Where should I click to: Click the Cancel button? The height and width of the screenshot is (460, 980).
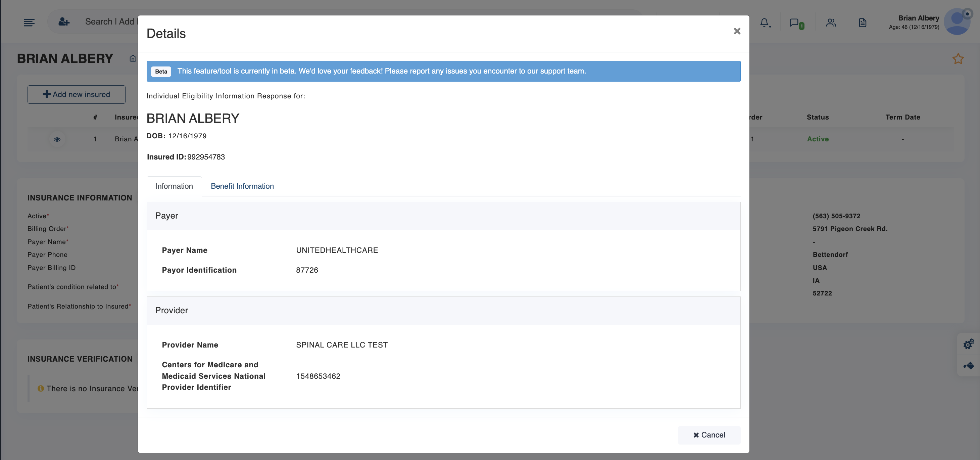[709, 435]
